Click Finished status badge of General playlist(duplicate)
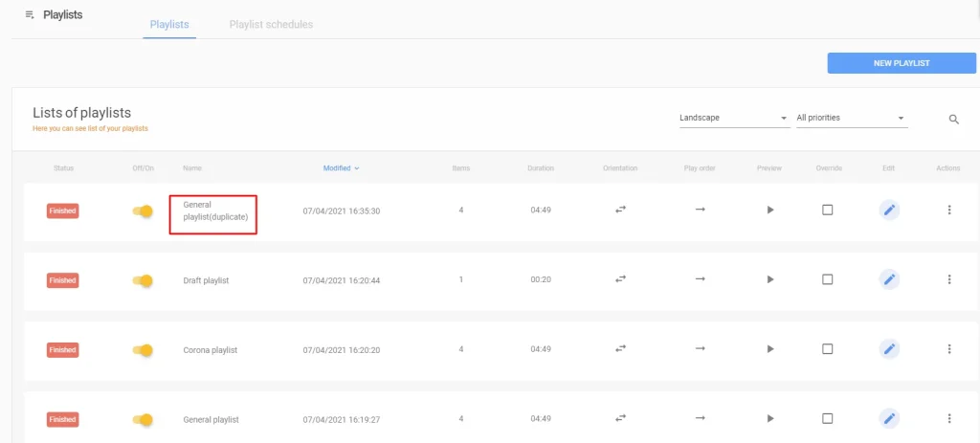The height and width of the screenshot is (443, 980). [x=62, y=211]
